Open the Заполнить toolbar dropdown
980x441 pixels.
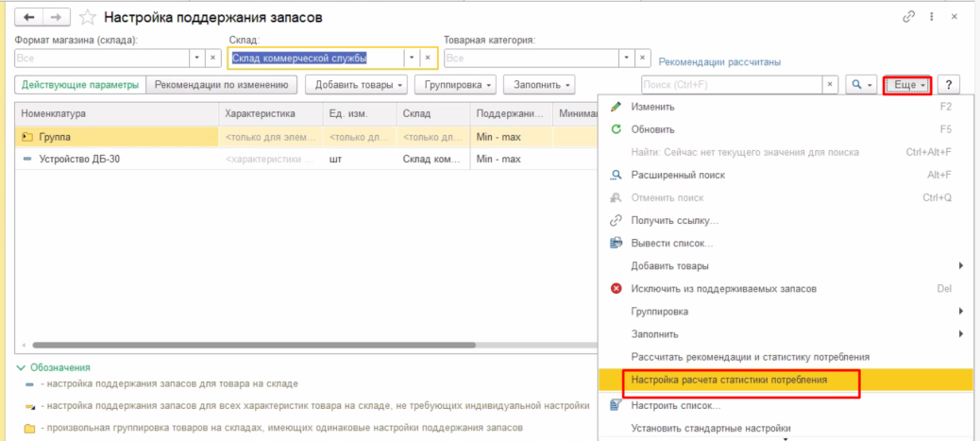coord(539,85)
